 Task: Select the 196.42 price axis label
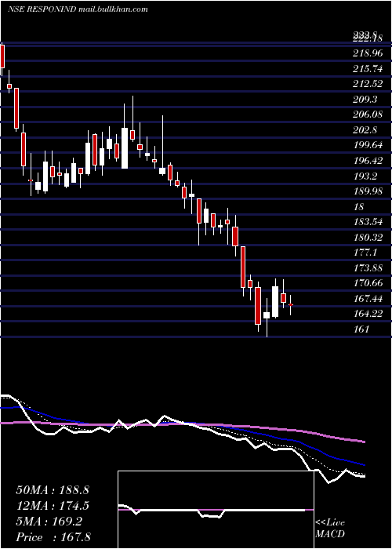[368, 161]
